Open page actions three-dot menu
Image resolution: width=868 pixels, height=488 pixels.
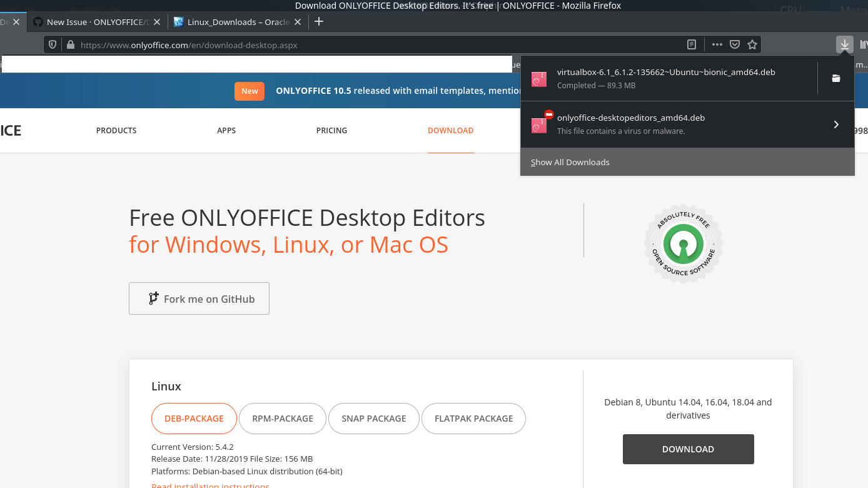pyautogui.click(x=717, y=44)
